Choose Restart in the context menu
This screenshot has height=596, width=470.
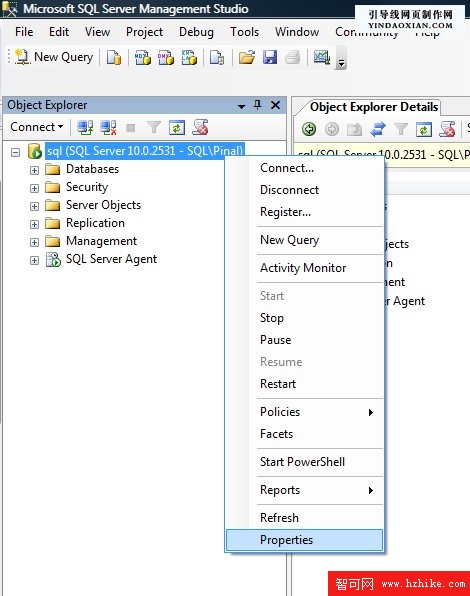[304, 384]
